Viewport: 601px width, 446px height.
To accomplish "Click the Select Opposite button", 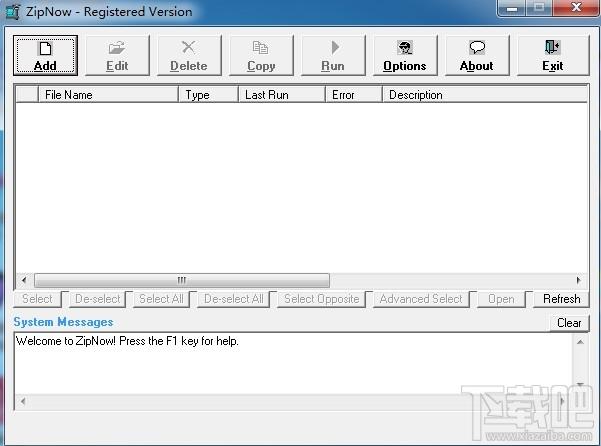I will click(x=322, y=299).
